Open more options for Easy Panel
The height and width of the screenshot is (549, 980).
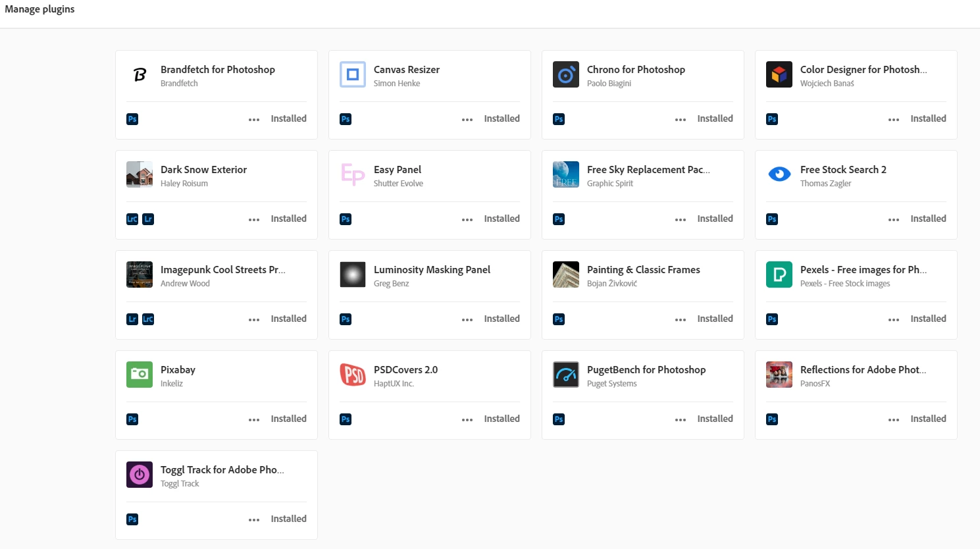point(467,220)
